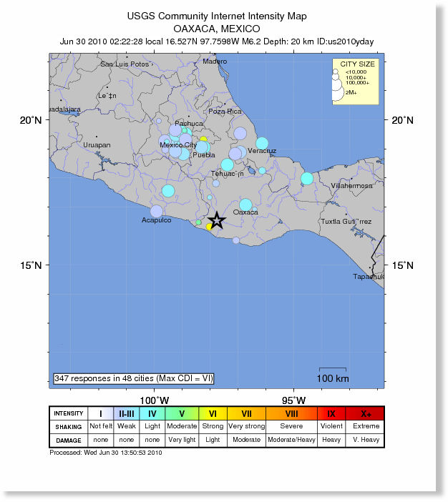This screenshot has width=448, height=502.
Task: Select the 'V. Heavy' damage cell
Action: [x=366, y=440]
